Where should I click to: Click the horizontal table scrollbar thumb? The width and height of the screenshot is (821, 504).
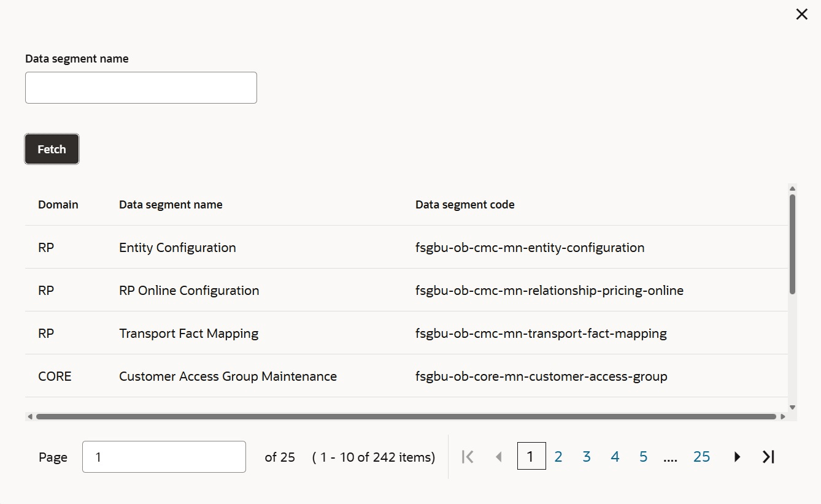pos(406,416)
